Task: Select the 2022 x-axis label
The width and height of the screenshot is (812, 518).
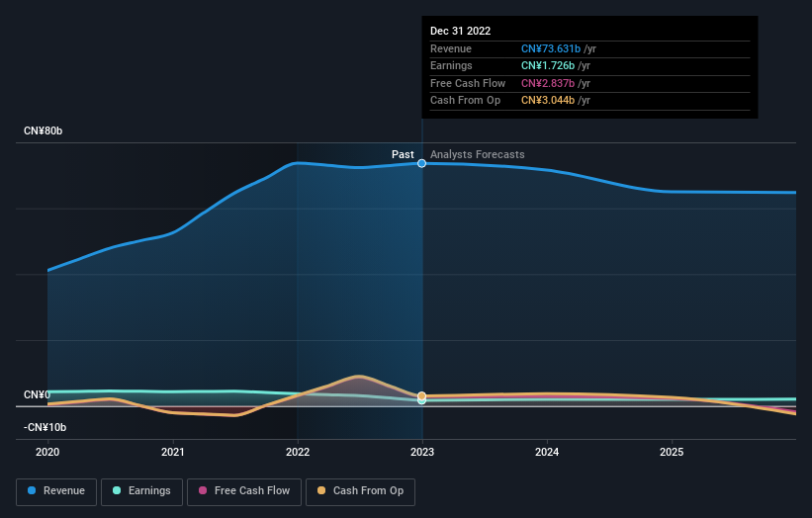Action: point(298,452)
